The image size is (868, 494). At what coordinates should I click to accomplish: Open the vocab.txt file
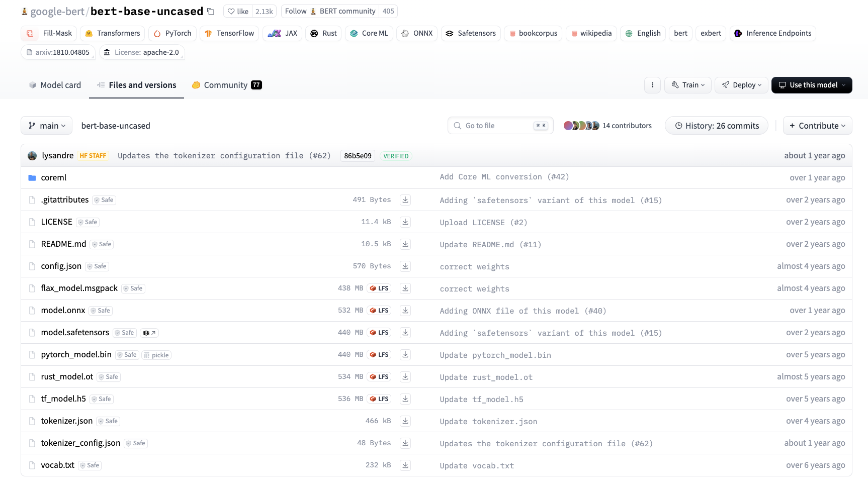[57, 465]
